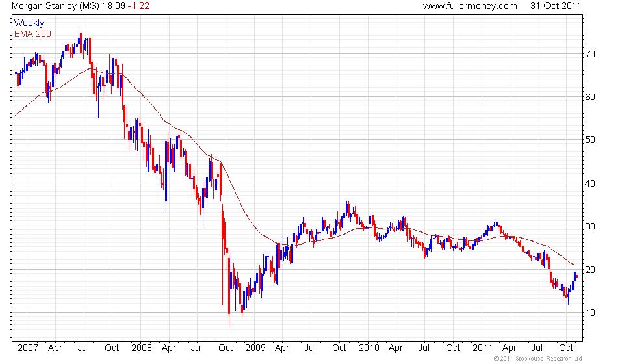Click the 10 price axis label
The width and height of the screenshot is (637, 364).
(x=590, y=313)
